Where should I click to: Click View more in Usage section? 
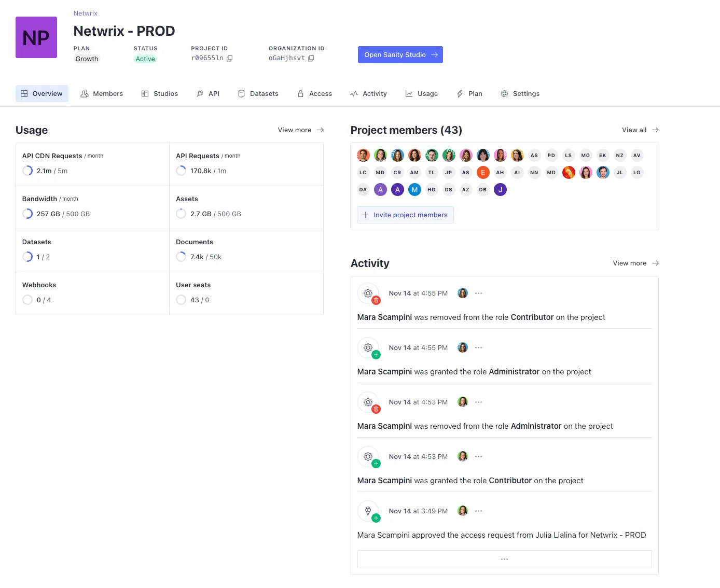[x=301, y=130]
